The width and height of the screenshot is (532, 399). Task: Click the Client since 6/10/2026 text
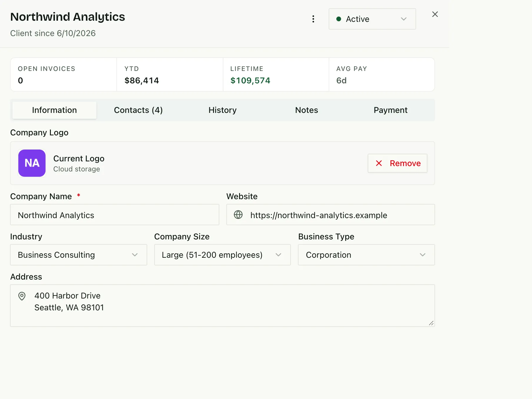coord(53,33)
